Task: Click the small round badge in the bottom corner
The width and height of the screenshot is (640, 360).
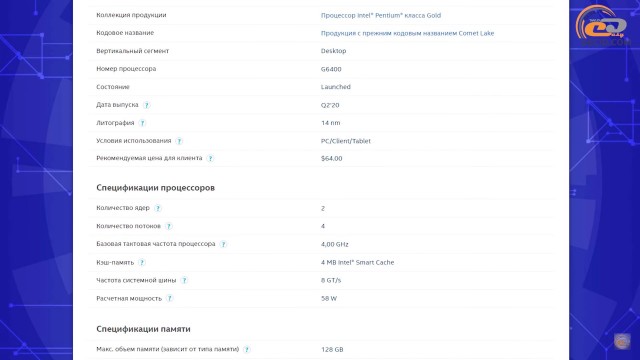Action: pyautogui.click(x=622, y=341)
